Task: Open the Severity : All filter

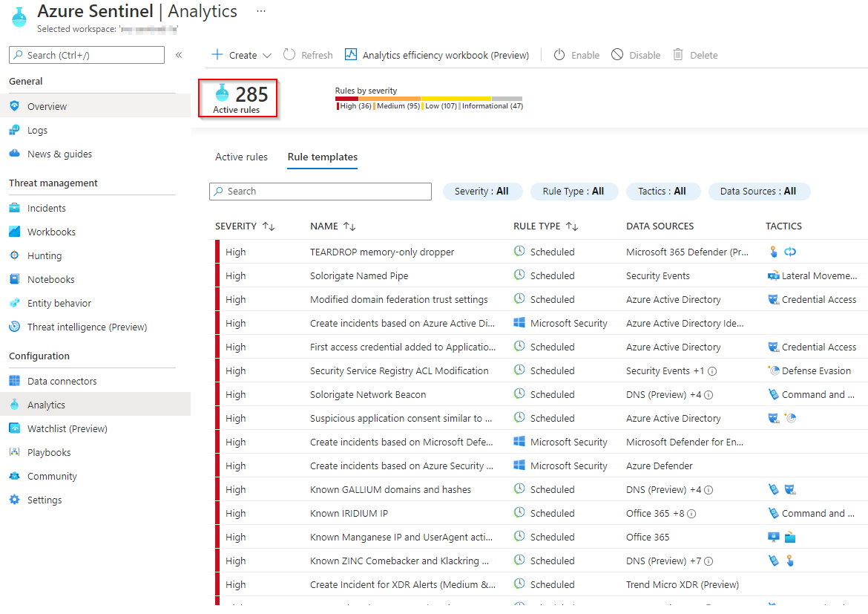Action: (483, 192)
